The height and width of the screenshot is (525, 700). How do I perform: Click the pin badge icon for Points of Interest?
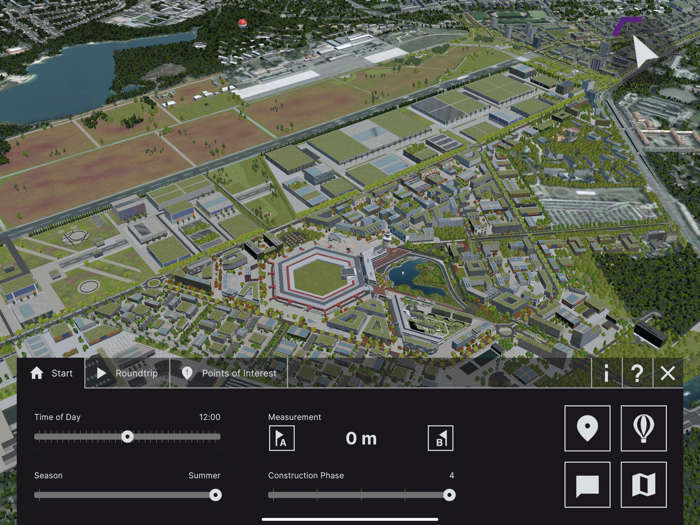(x=187, y=373)
